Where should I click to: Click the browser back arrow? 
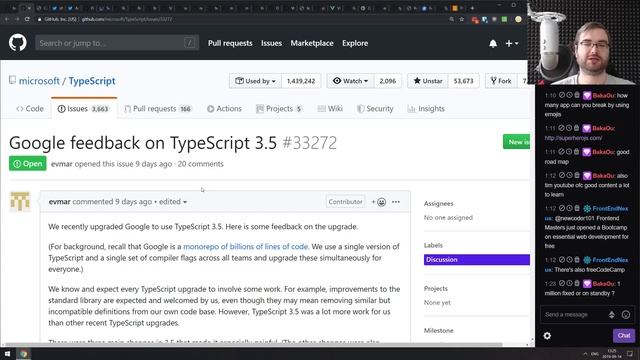[7, 19]
